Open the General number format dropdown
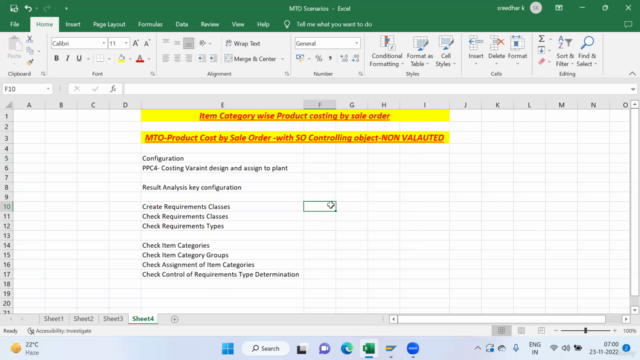The image size is (640, 360). coord(357,43)
